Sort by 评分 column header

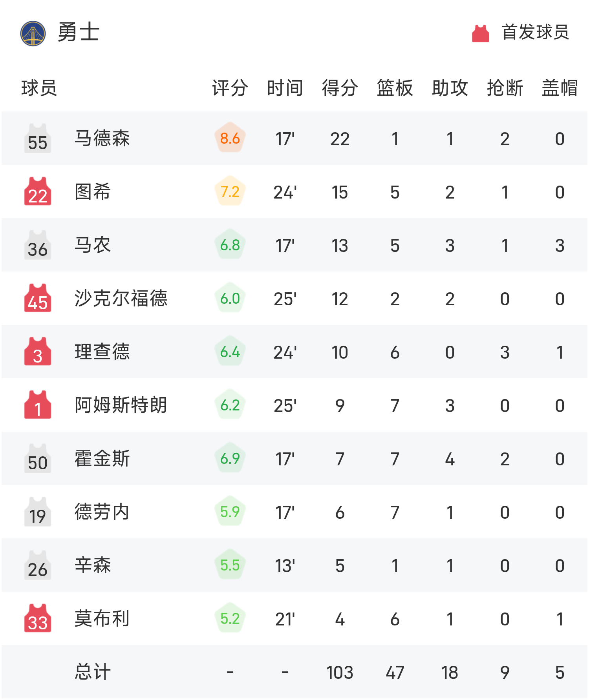point(230,87)
